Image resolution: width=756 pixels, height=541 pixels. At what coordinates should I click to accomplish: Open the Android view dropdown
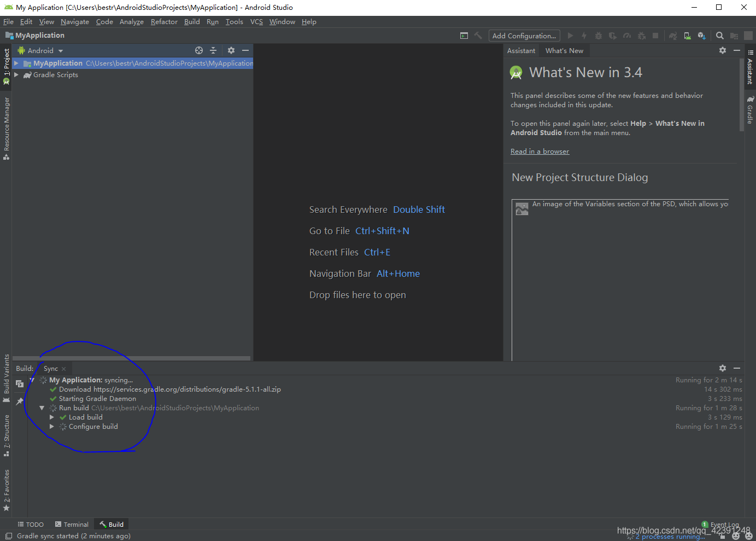40,50
